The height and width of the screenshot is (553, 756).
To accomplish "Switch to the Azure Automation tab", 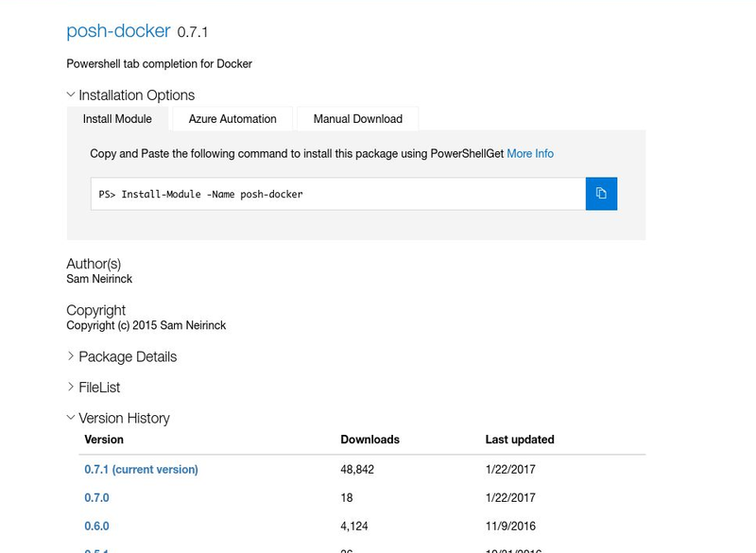I will pyautogui.click(x=232, y=119).
